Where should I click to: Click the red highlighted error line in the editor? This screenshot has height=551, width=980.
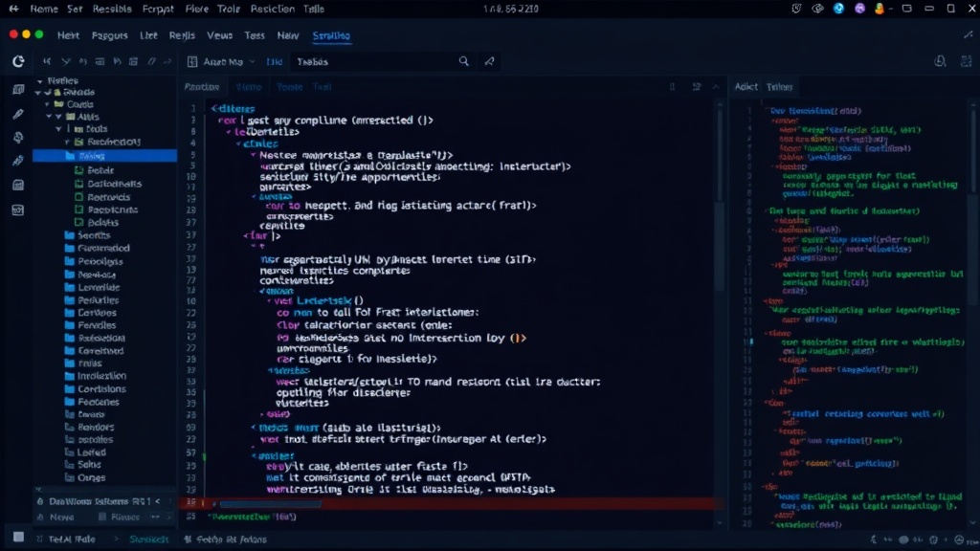pos(452,503)
